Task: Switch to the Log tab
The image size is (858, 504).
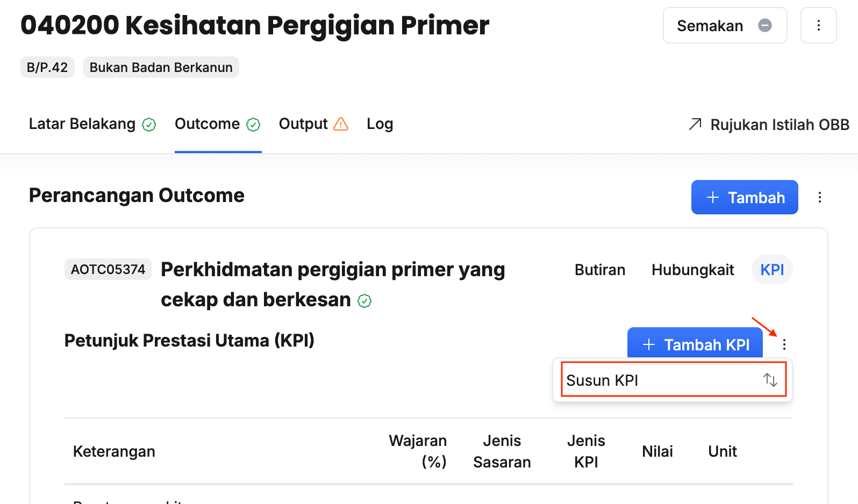Action: click(x=380, y=124)
